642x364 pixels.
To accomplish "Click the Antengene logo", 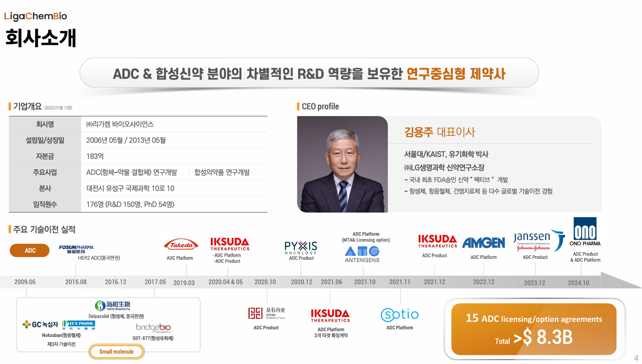I will pyautogui.click(x=362, y=255).
